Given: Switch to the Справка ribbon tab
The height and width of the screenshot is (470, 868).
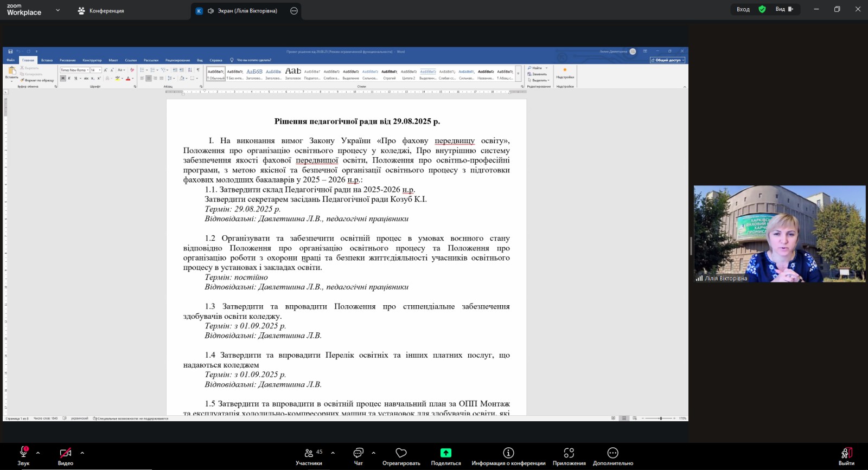Looking at the screenshot, I should [x=216, y=60].
